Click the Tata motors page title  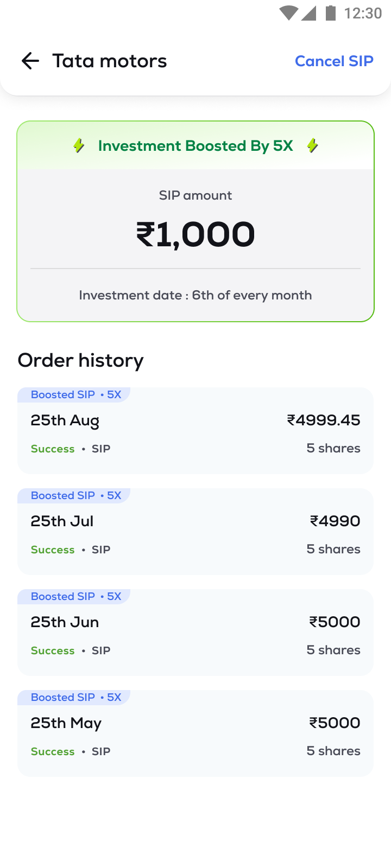110,61
